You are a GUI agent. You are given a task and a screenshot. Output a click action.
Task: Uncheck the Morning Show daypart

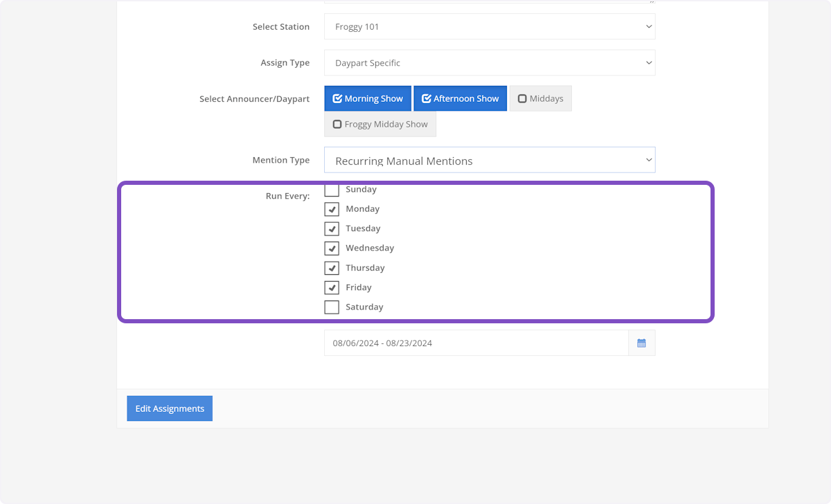click(368, 98)
